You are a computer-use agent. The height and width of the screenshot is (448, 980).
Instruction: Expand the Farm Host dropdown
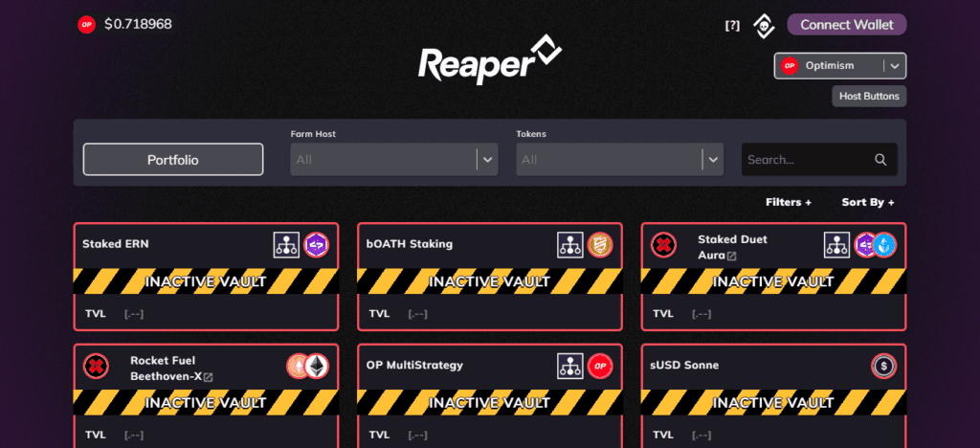(x=393, y=159)
